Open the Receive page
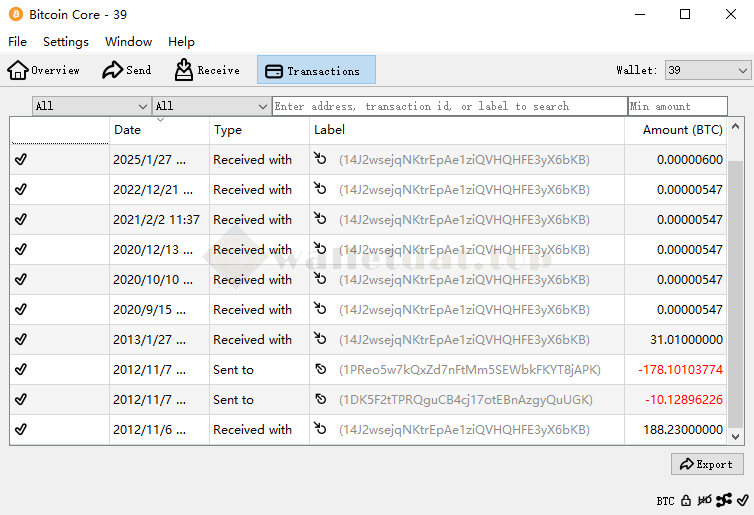This screenshot has width=754, height=515. (x=207, y=70)
